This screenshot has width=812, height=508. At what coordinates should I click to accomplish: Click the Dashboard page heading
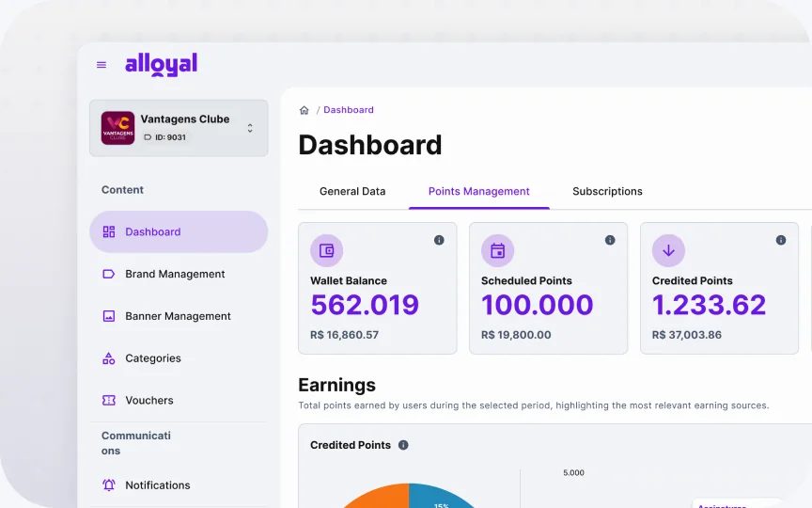coord(370,145)
